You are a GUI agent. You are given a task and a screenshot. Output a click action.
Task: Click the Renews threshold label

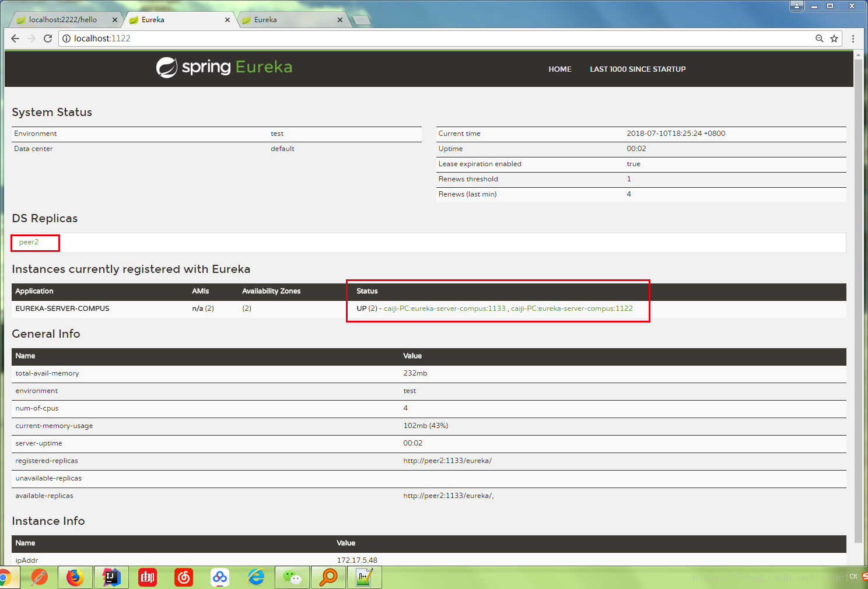pos(468,179)
